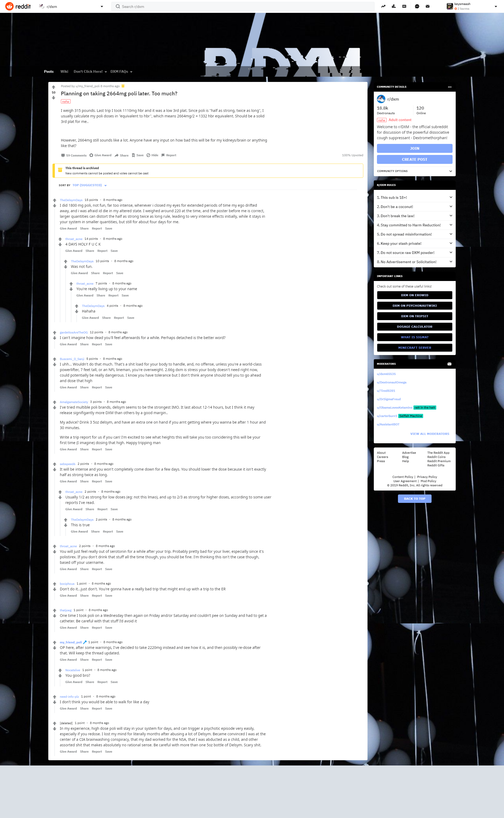
Task: Upvote gardettosAreTheOG's comment
Action: point(54,333)
